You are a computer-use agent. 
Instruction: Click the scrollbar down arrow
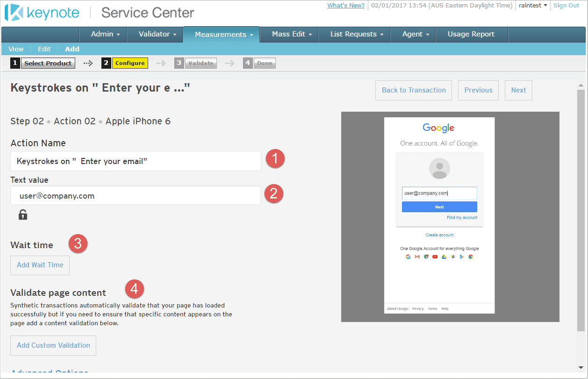click(x=581, y=367)
